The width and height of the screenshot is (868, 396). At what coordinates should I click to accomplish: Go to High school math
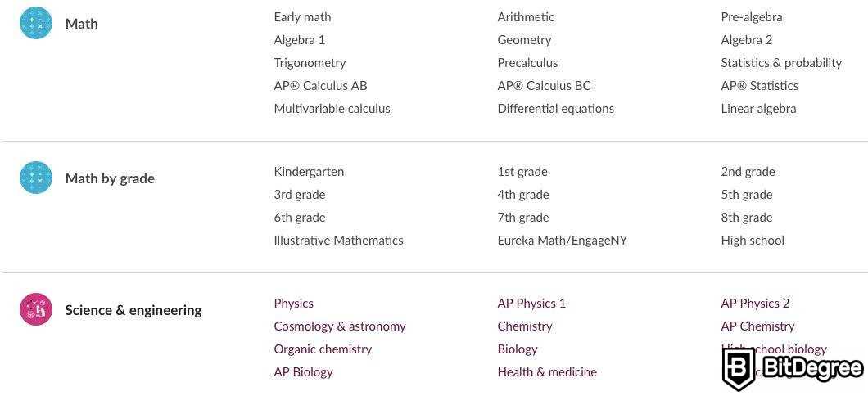click(753, 240)
